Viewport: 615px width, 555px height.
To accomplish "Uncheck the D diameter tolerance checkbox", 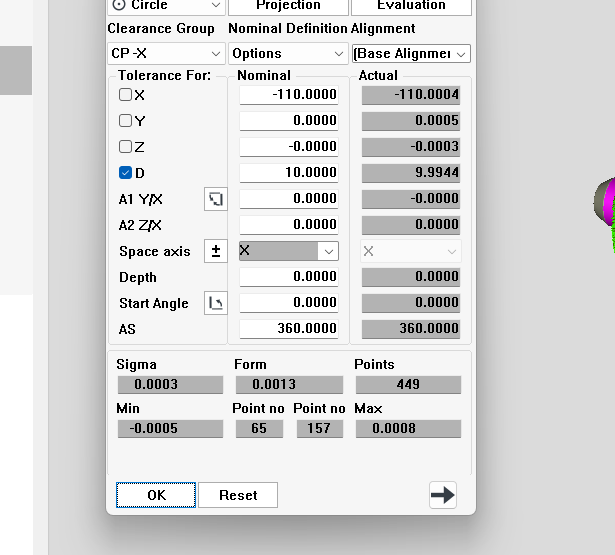I will pos(126,173).
